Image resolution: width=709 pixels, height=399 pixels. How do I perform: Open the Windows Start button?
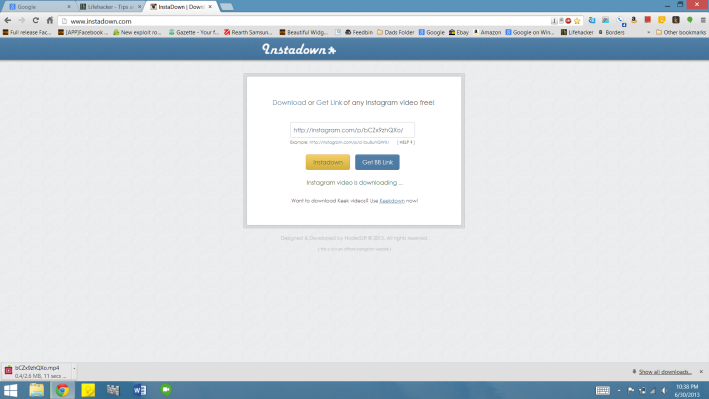click(x=10, y=390)
